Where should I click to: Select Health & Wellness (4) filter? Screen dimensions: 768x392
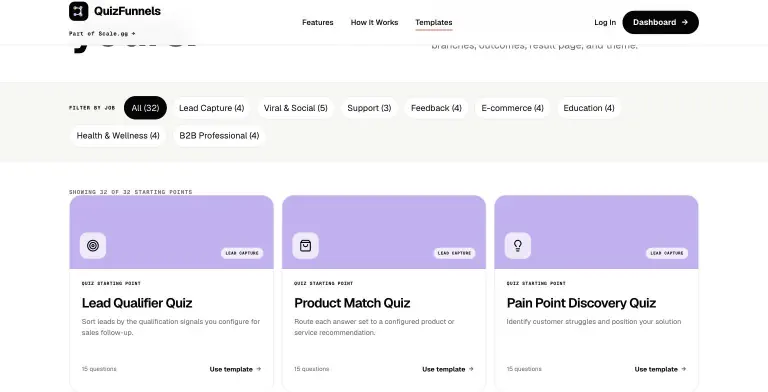click(x=118, y=136)
